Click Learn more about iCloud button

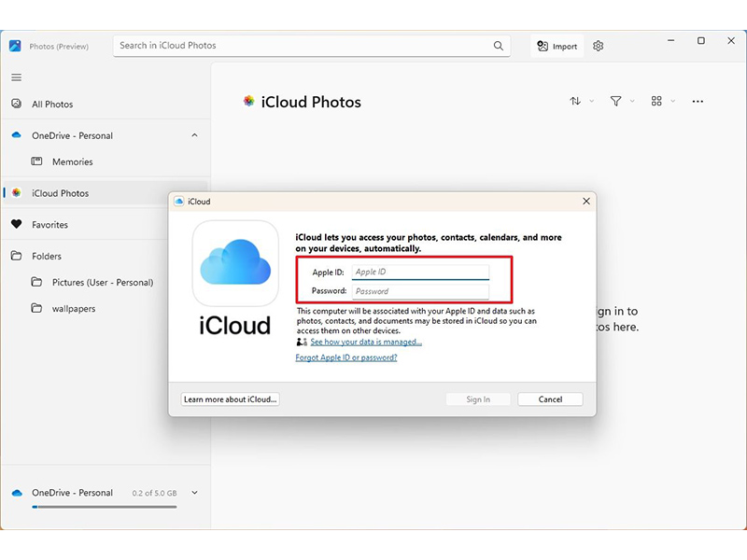point(230,399)
